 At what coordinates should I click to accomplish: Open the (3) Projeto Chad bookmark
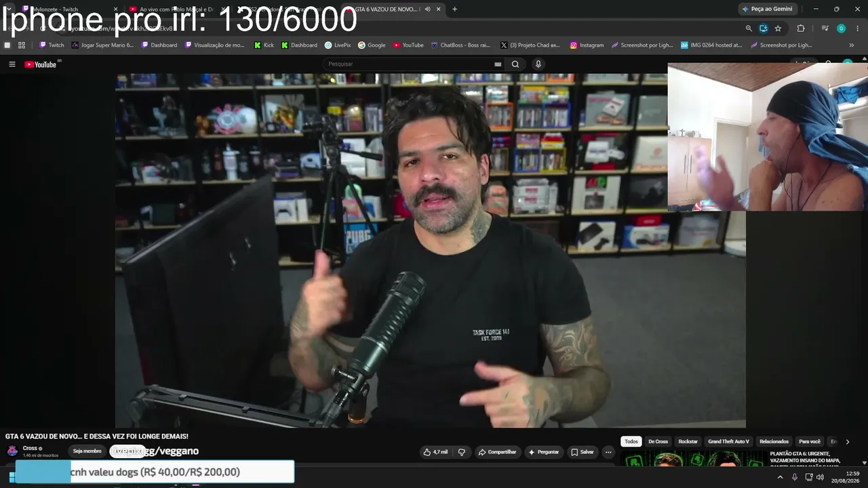tap(530, 45)
